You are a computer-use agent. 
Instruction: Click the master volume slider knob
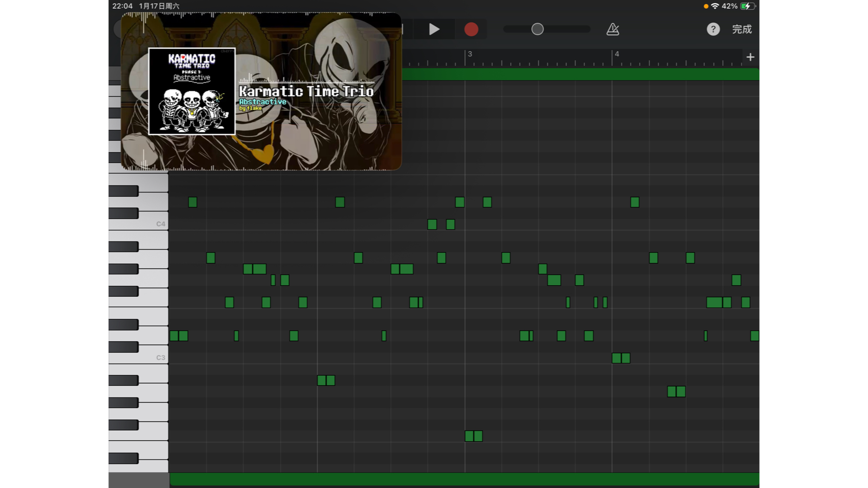537,29
